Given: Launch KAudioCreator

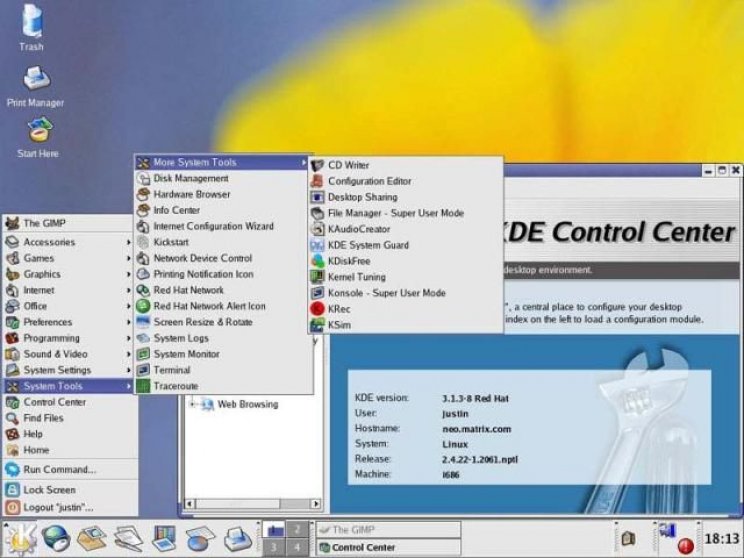Looking at the screenshot, I should pyautogui.click(x=406, y=229).
